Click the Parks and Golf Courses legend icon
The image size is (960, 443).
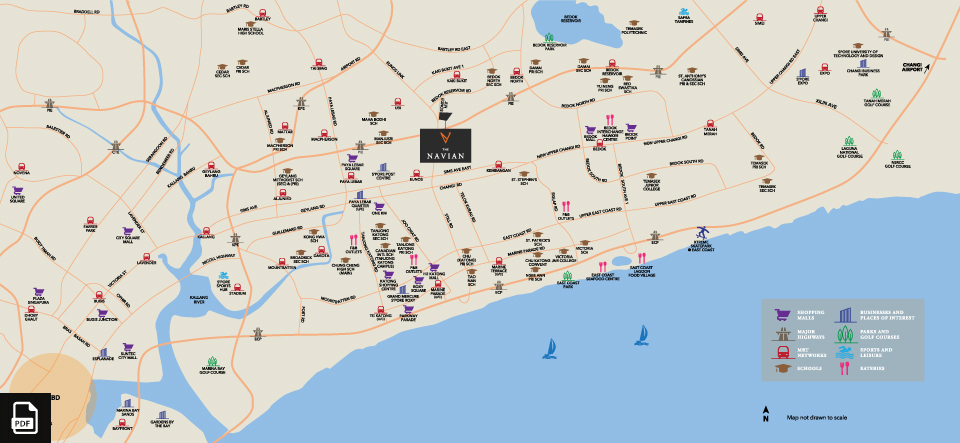pyautogui.click(x=845, y=334)
